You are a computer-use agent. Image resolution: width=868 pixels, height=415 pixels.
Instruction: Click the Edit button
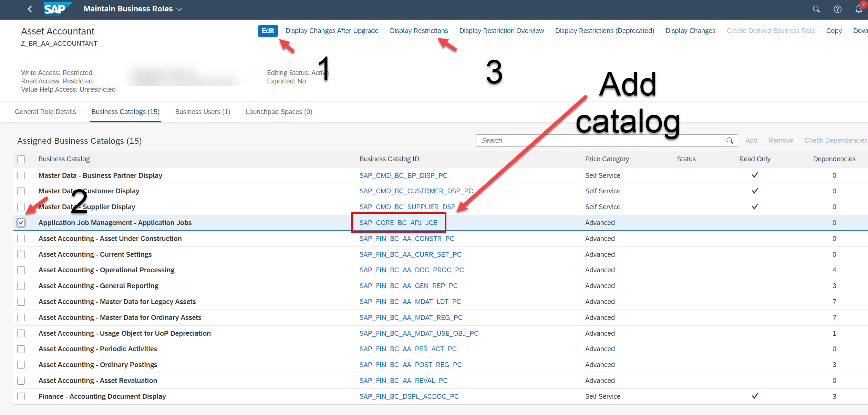pos(268,31)
